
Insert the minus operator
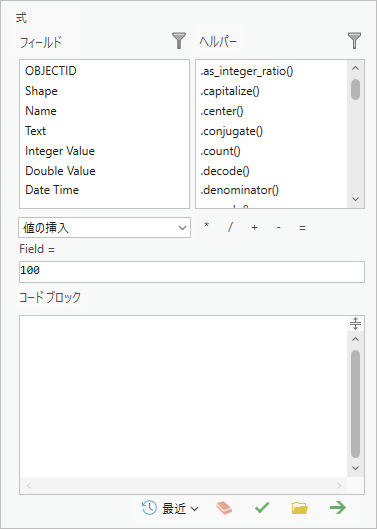click(x=278, y=228)
